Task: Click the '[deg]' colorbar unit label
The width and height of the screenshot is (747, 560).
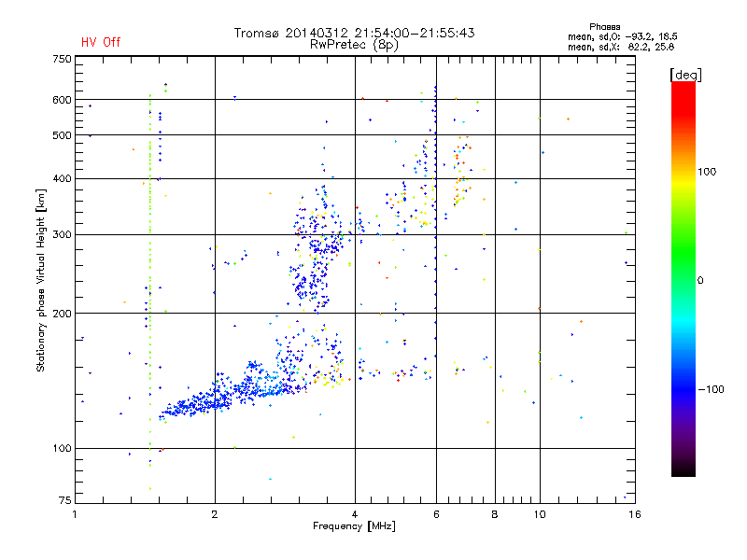Action: pyautogui.click(x=685, y=75)
